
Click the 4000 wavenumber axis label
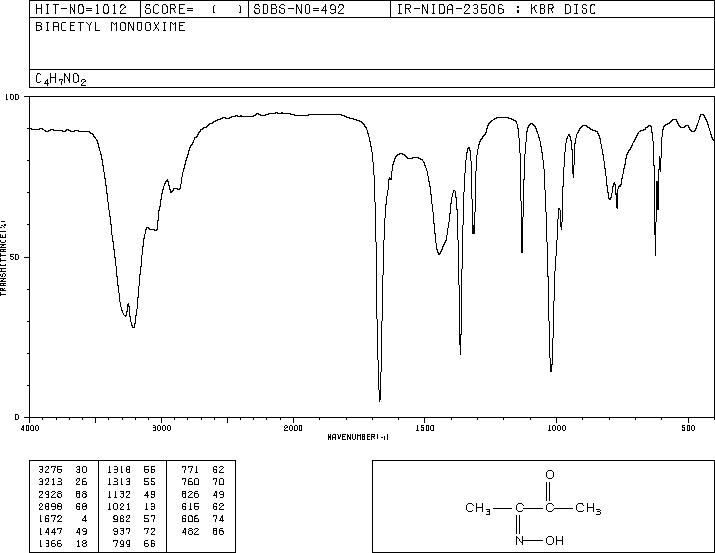[30, 428]
